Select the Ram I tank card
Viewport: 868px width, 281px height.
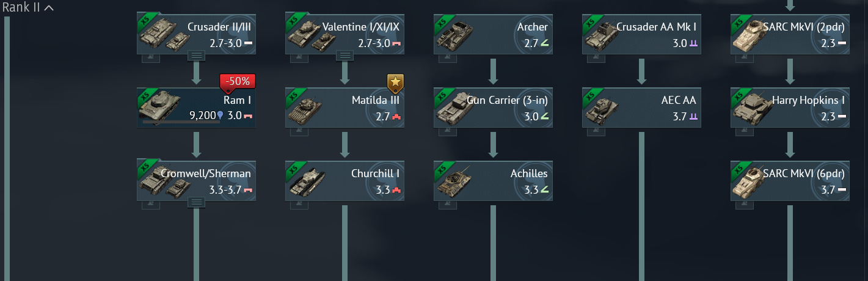196,108
